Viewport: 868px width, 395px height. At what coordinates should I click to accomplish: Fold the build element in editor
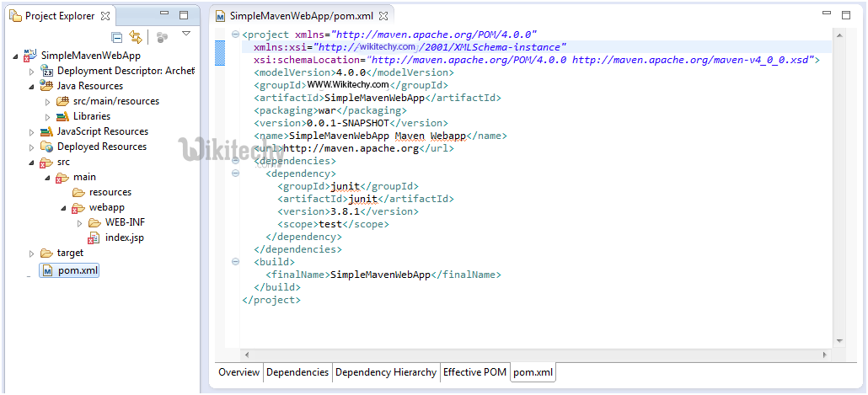point(235,263)
